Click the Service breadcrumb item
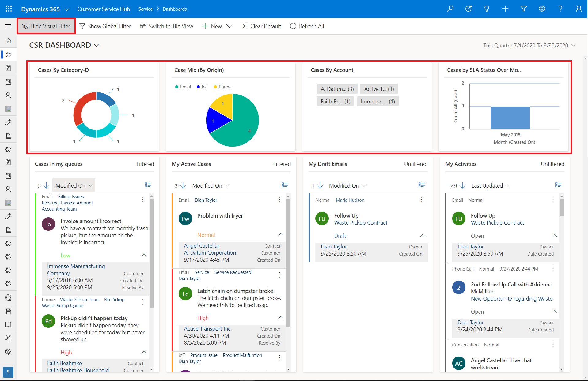588x381 pixels. tap(146, 9)
